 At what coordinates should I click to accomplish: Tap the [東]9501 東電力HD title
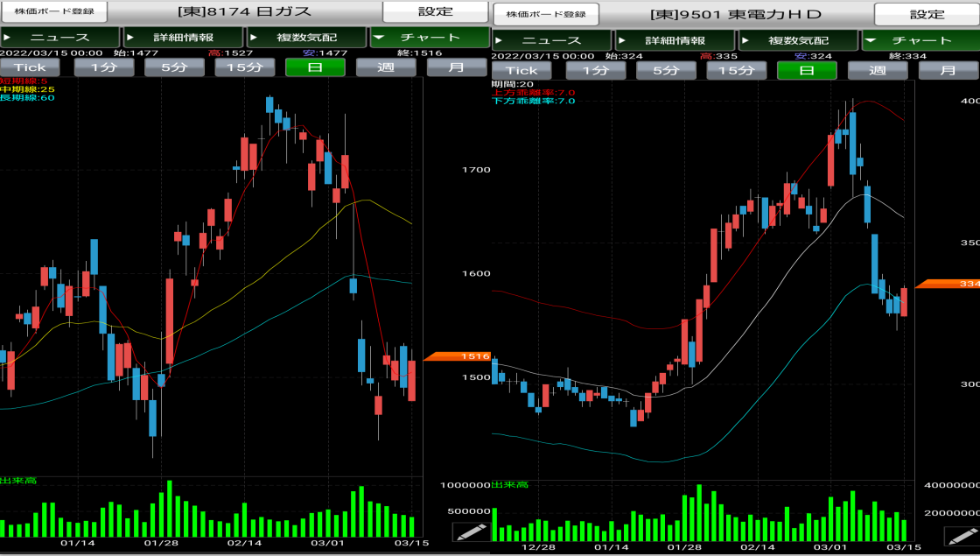pos(736,14)
